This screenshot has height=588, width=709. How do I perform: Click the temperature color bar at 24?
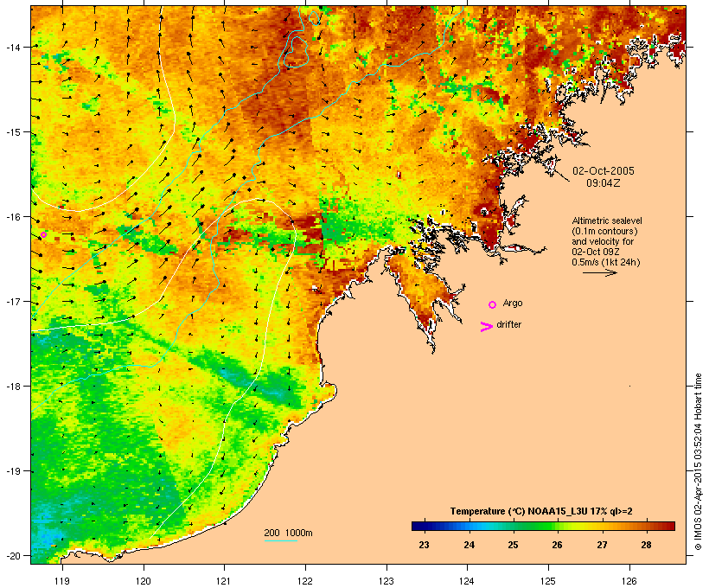(x=469, y=526)
